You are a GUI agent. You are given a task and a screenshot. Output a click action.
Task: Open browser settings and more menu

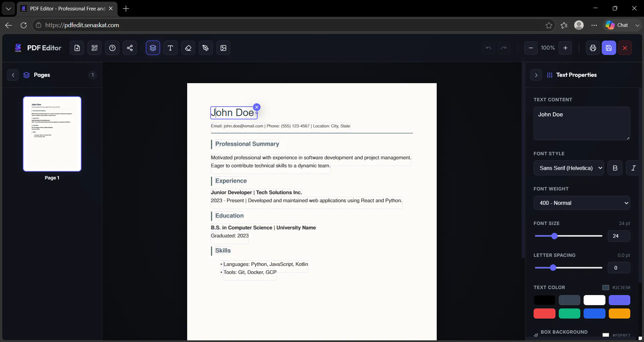[x=594, y=25]
